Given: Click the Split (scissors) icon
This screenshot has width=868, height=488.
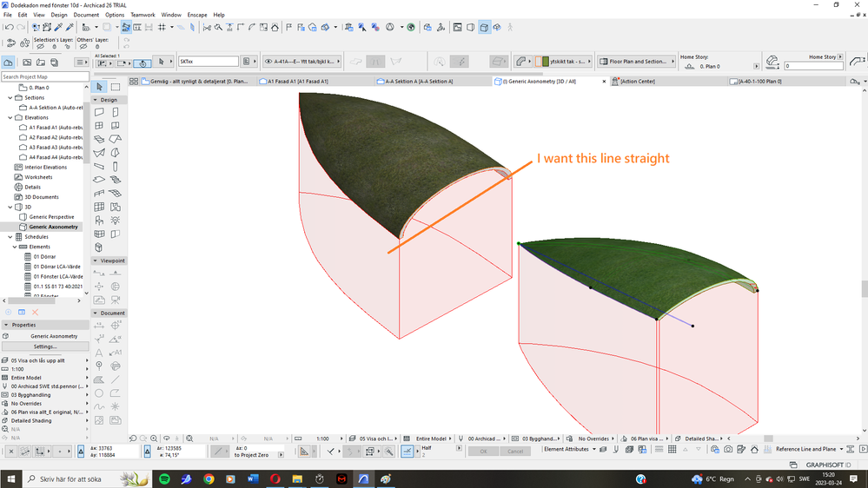Looking at the screenshot, I should click(x=207, y=27).
